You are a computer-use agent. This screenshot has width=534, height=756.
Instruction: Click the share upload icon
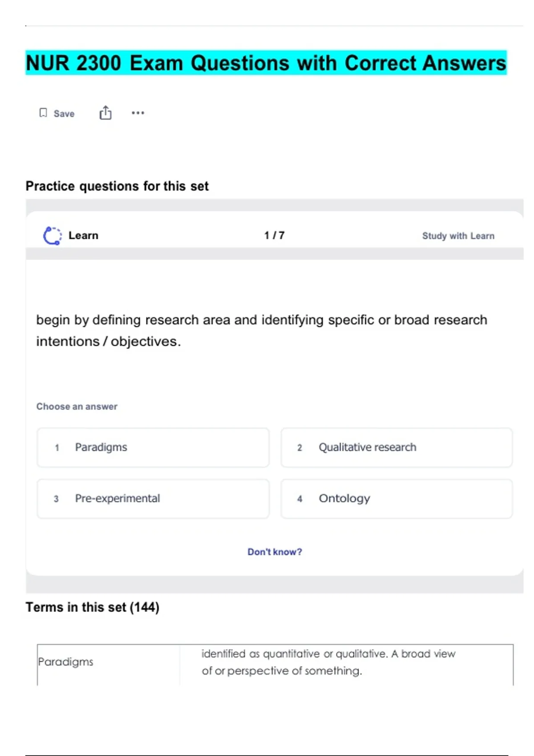tap(105, 113)
